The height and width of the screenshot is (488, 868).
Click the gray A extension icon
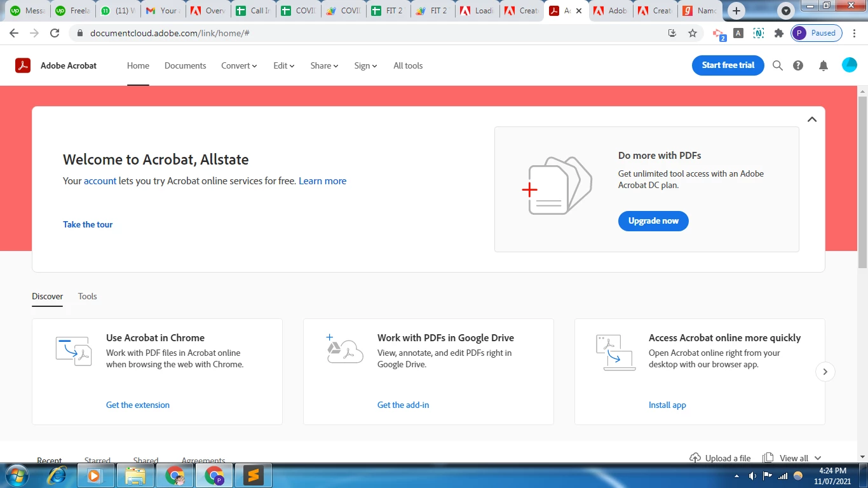tap(738, 33)
